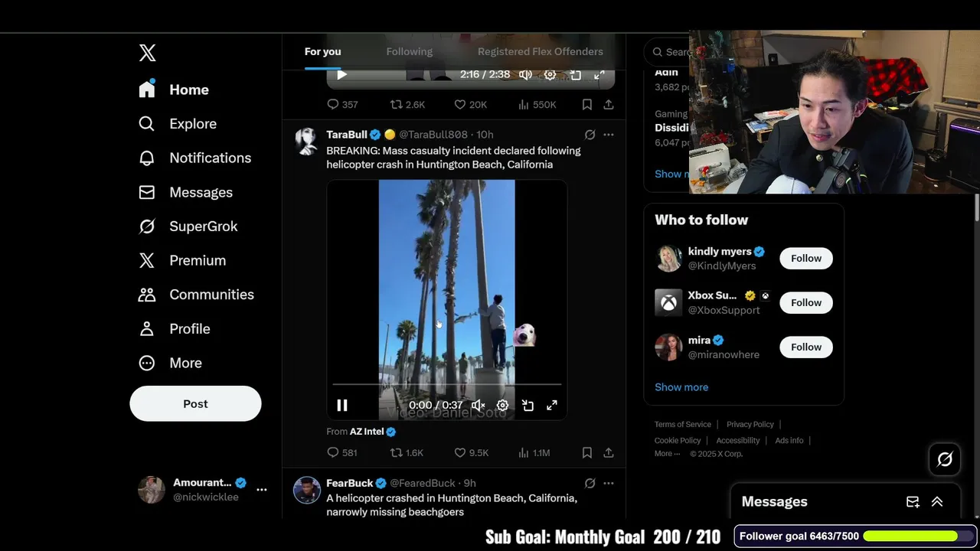Image resolution: width=980 pixels, height=551 pixels.
Task: Open the Accessibility footer link
Action: pos(738,441)
